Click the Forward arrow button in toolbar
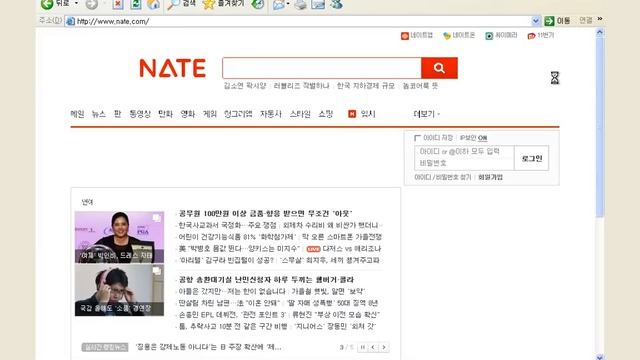640x360 pixels. click(91, 4)
